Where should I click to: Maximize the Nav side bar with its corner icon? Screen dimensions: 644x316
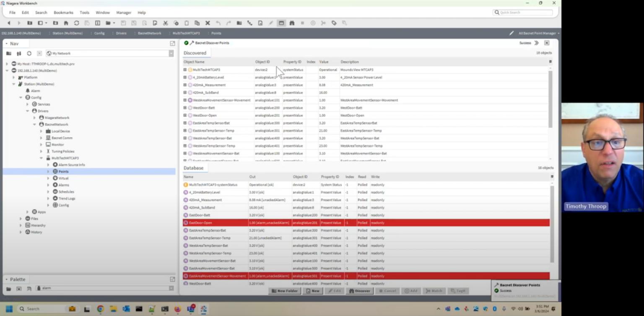click(x=172, y=44)
